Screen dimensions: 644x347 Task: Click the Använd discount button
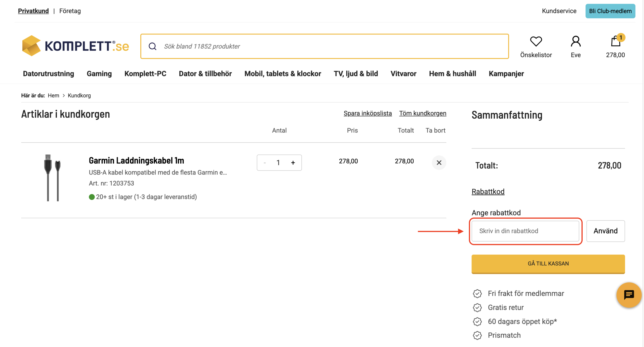click(x=605, y=231)
